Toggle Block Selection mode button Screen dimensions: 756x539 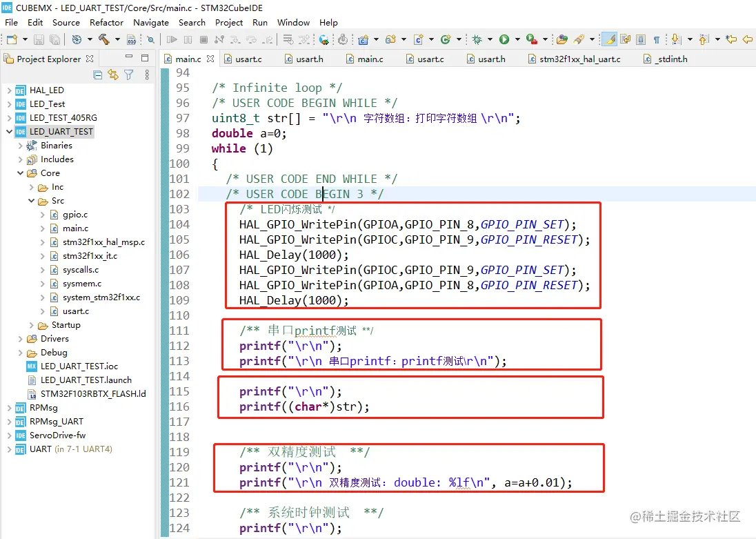point(641,39)
